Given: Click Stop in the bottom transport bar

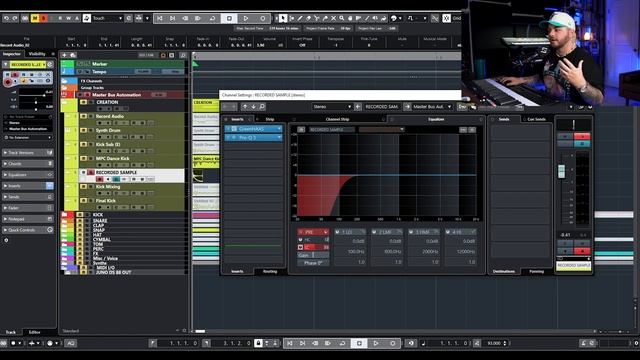Looking at the screenshot, I should 359,343.
